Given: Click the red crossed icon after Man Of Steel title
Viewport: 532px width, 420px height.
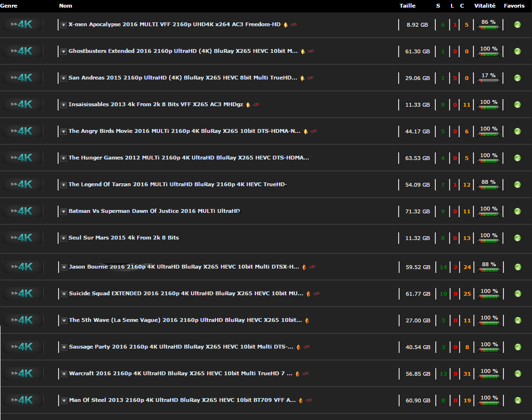Looking at the screenshot, I should pyautogui.click(x=309, y=400).
